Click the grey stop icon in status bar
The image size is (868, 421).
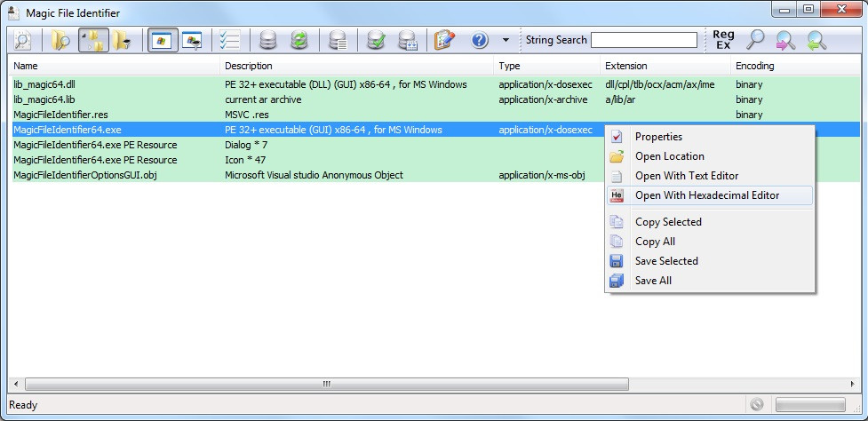point(757,404)
